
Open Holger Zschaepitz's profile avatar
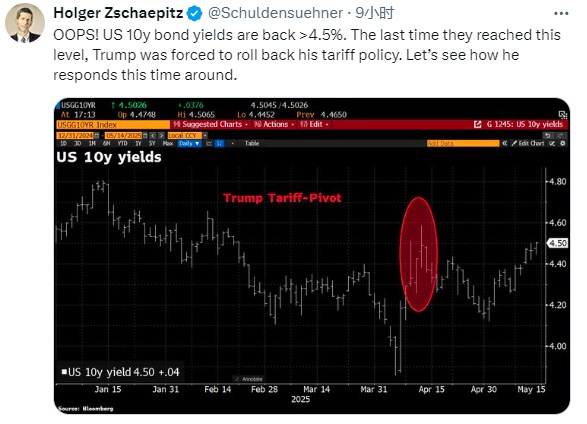[x=25, y=23]
